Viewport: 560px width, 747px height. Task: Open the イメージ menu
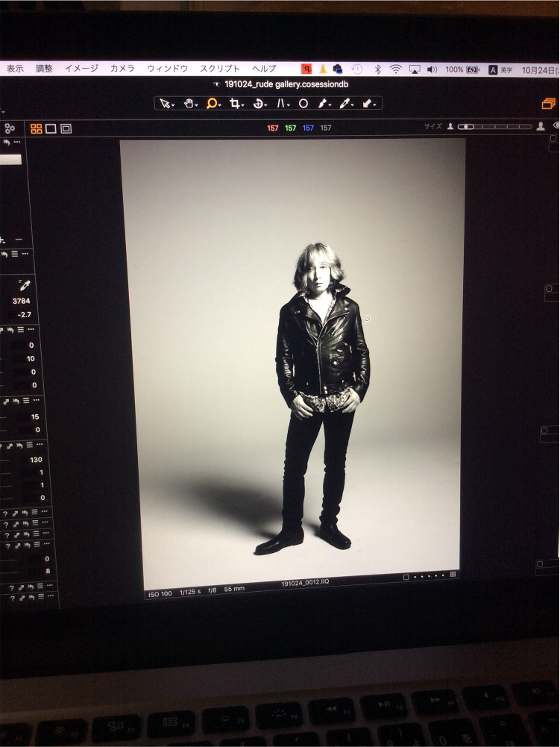81,69
